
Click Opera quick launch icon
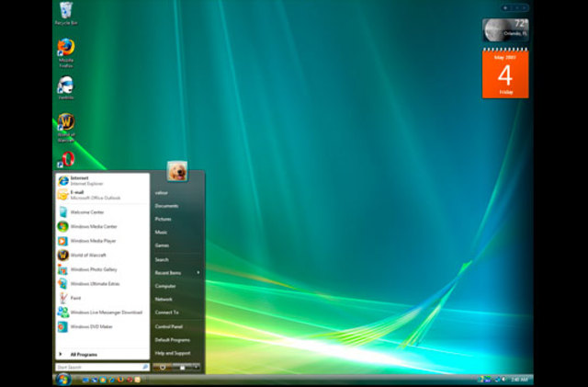[x=130, y=380]
